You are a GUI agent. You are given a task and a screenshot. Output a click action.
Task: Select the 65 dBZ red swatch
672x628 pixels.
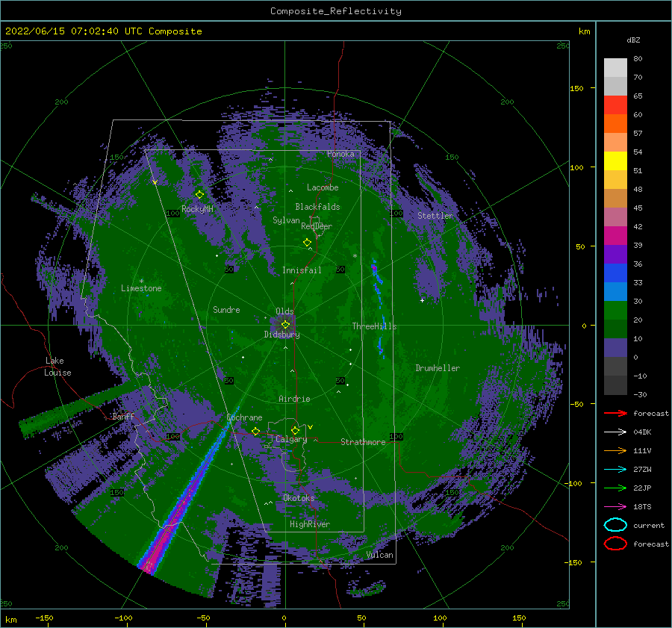[x=615, y=105]
